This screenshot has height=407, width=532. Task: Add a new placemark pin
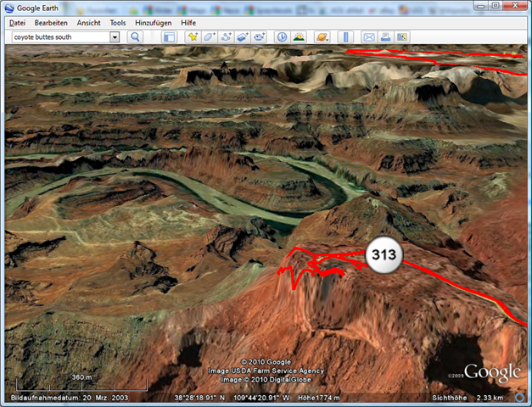pos(193,37)
